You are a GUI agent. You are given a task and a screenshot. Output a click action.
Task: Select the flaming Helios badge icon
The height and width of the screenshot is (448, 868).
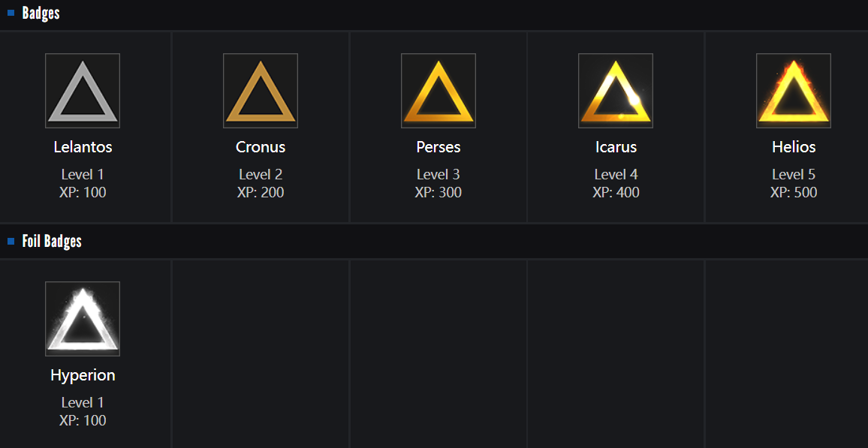pos(794,91)
